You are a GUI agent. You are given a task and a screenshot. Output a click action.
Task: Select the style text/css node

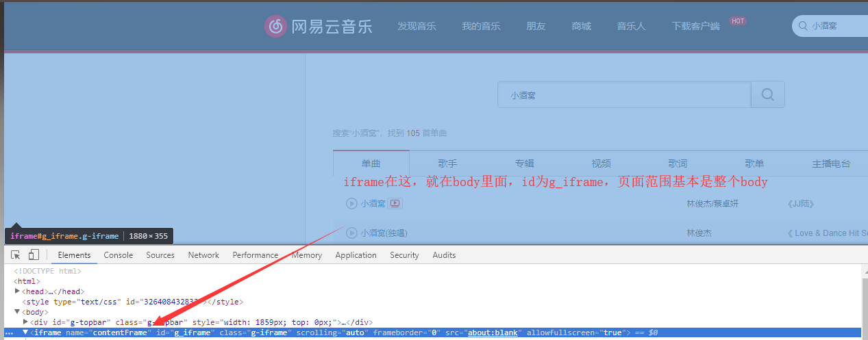(133, 302)
